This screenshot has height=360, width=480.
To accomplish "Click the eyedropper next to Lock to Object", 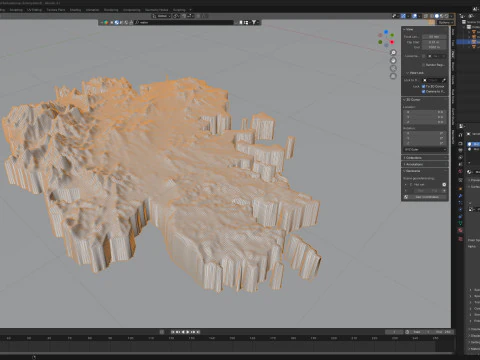I will 444,80.
